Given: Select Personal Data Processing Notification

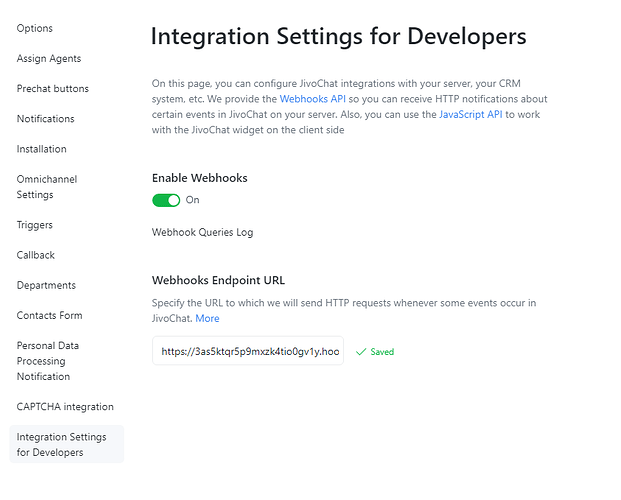Looking at the screenshot, I should tap(48, 361).
